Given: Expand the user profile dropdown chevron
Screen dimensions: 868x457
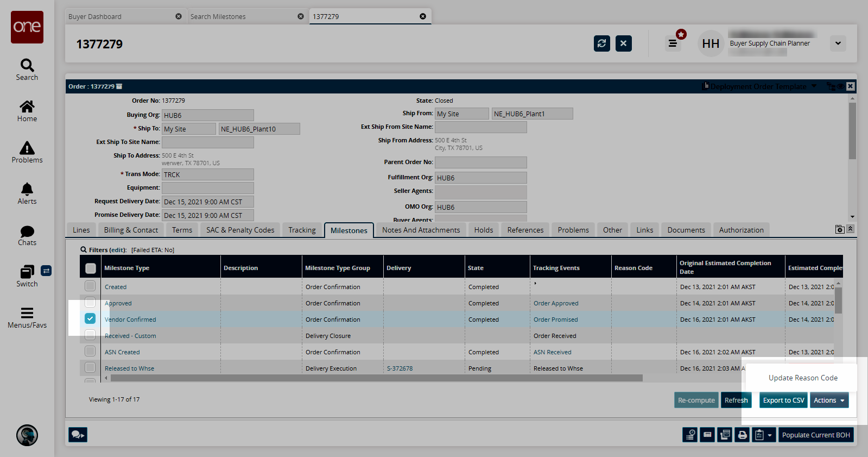Looking at the screenshot, I should tap(838, 43).
